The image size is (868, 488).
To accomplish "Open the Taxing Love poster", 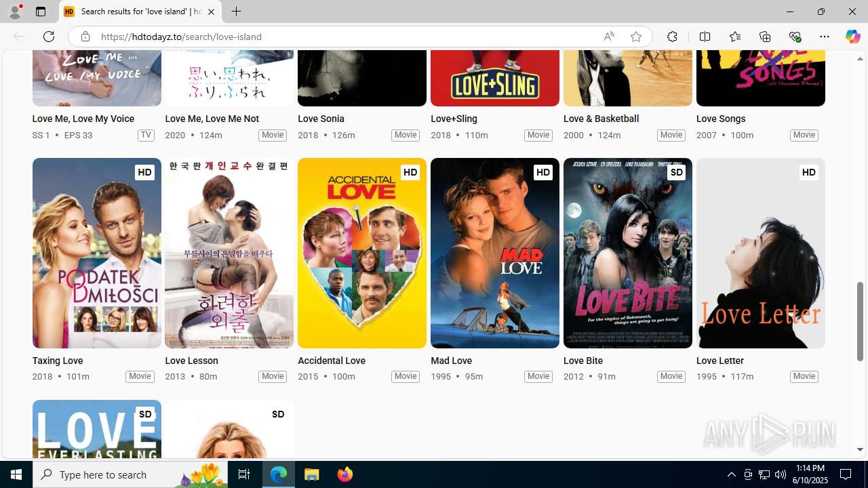I will point(96,253).
